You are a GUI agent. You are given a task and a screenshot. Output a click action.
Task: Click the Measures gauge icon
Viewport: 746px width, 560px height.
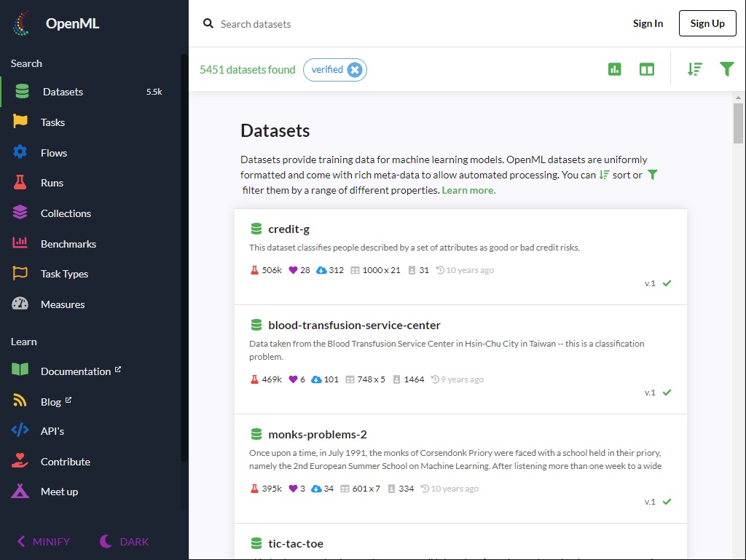click(x=20, y=304)
